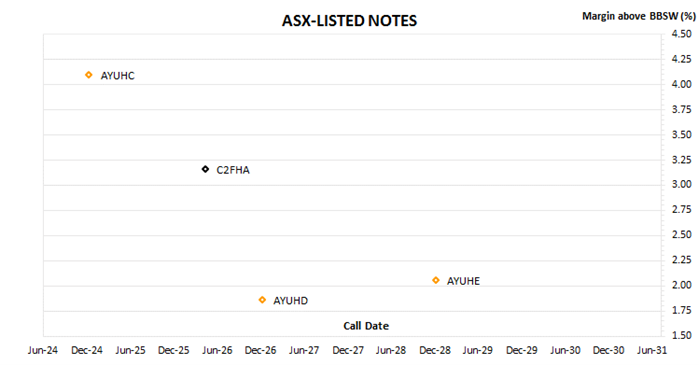
Task: Select the AYUHC data label
Action: tap(117, 76)
